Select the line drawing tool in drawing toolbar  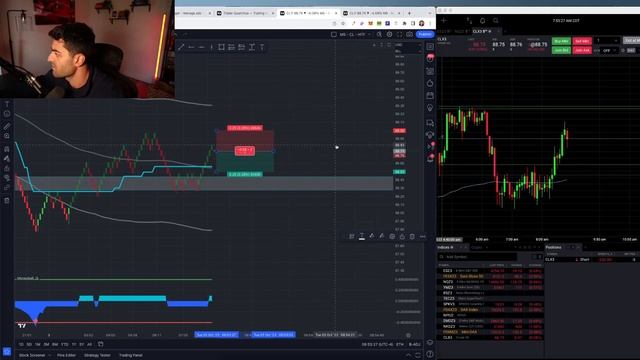pyautogui.click(x=181, y=47)
